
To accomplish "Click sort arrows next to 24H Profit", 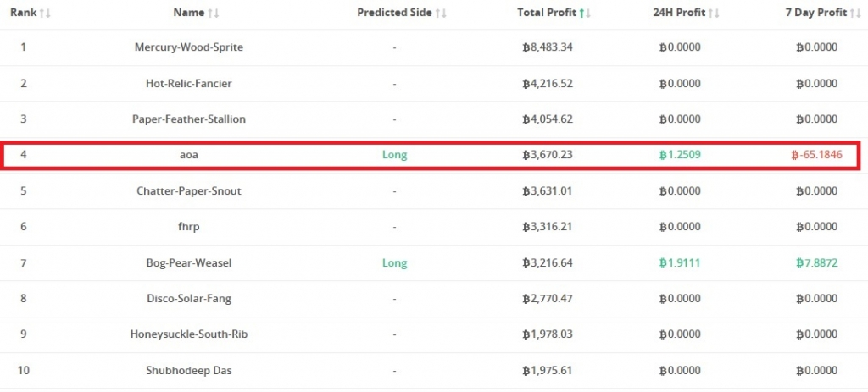I will (714, 14).
